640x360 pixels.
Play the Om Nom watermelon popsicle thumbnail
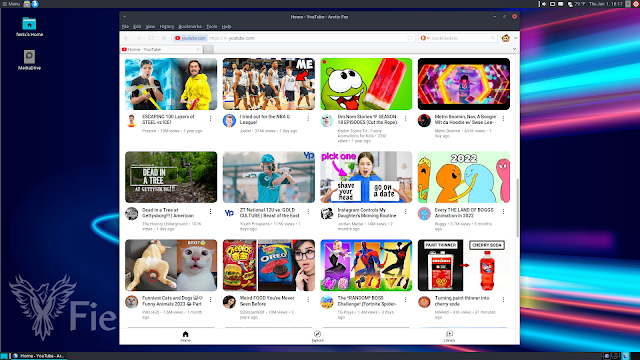[x=366, y=84]
